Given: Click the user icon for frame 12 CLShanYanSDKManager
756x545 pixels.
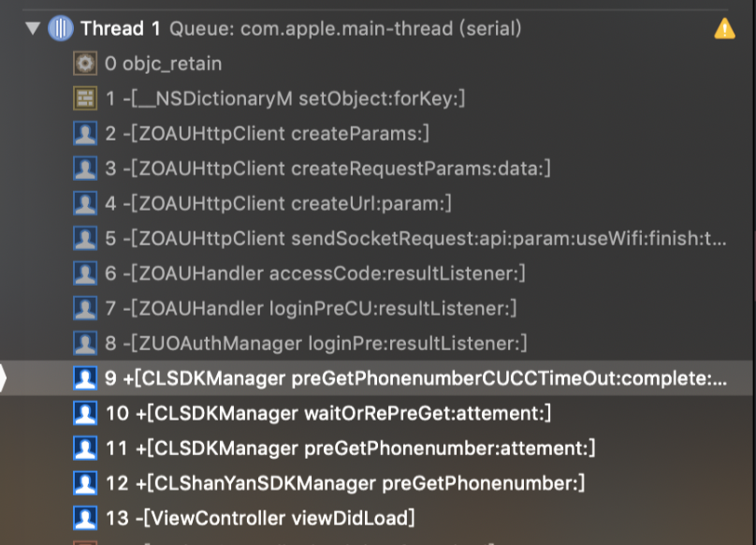Looking at the screenshot, I should [85, 483].
